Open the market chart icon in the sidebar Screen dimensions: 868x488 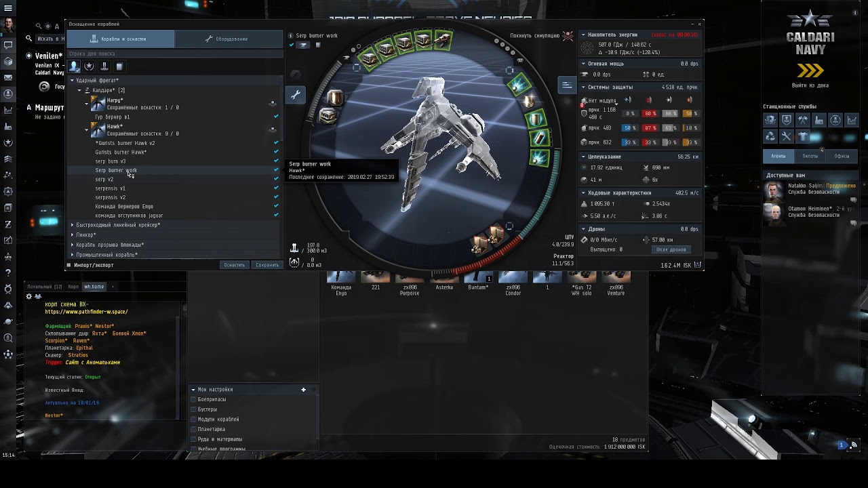pyautogui.click(x=8, y=110)
